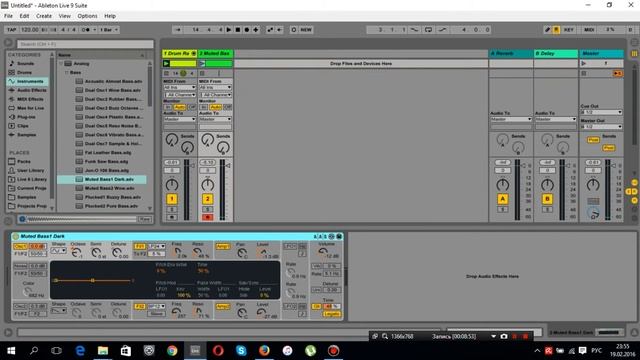Toggle track 2 activator button

click(207, 199)
